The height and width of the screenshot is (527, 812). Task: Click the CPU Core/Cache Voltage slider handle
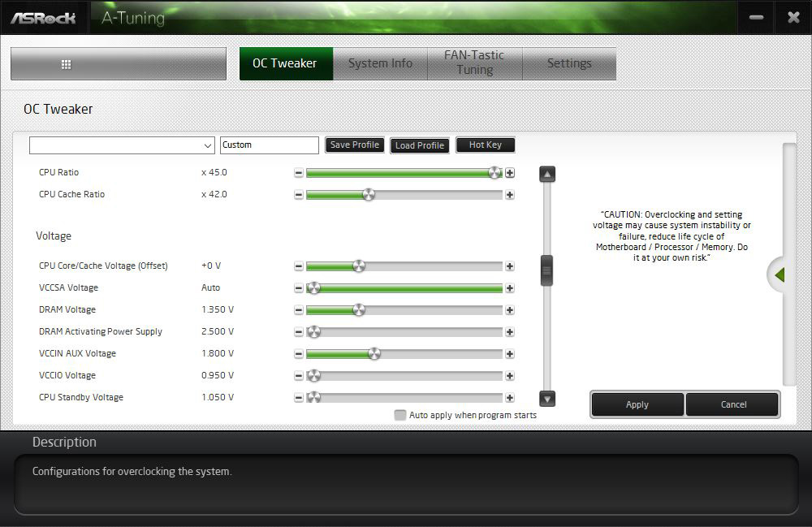click(x=359, y=266)
